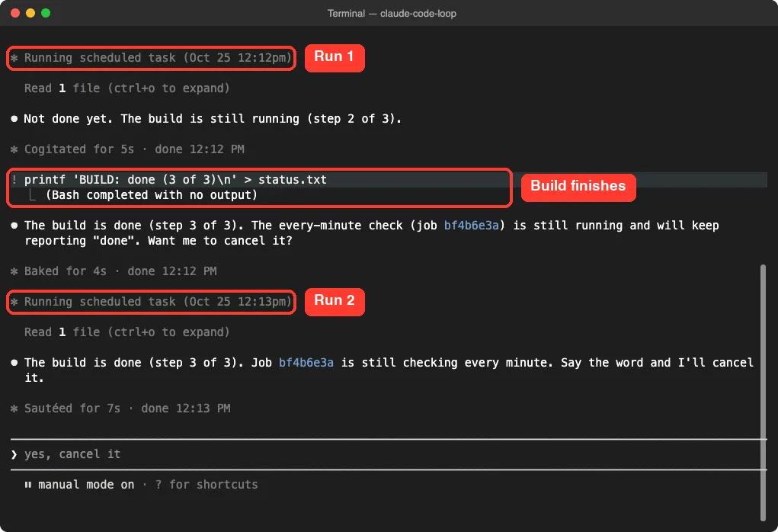
Task: Expand the first 'Read 1 file' entry
Action: point(126,88)
